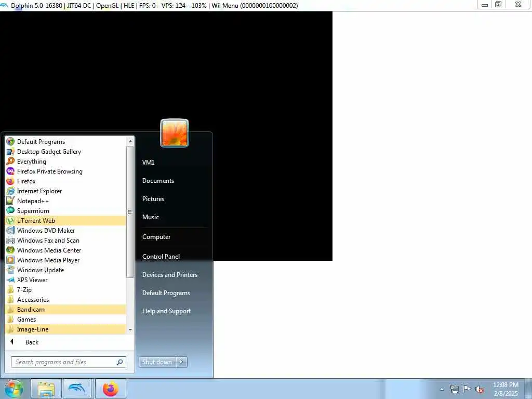532x399 pixels.
Task: Click the program list scrollbar thumb
Action: (x=130, y=212)
